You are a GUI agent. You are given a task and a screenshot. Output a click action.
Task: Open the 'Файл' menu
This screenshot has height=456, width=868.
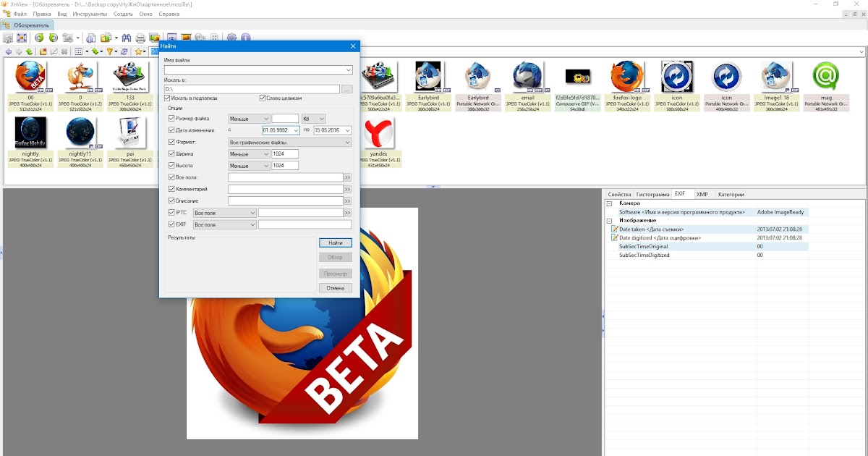coord(20,14)
